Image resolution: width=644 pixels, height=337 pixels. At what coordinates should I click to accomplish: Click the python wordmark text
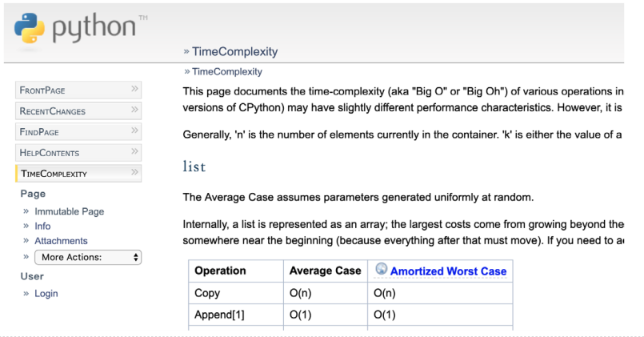pos(94,27)
